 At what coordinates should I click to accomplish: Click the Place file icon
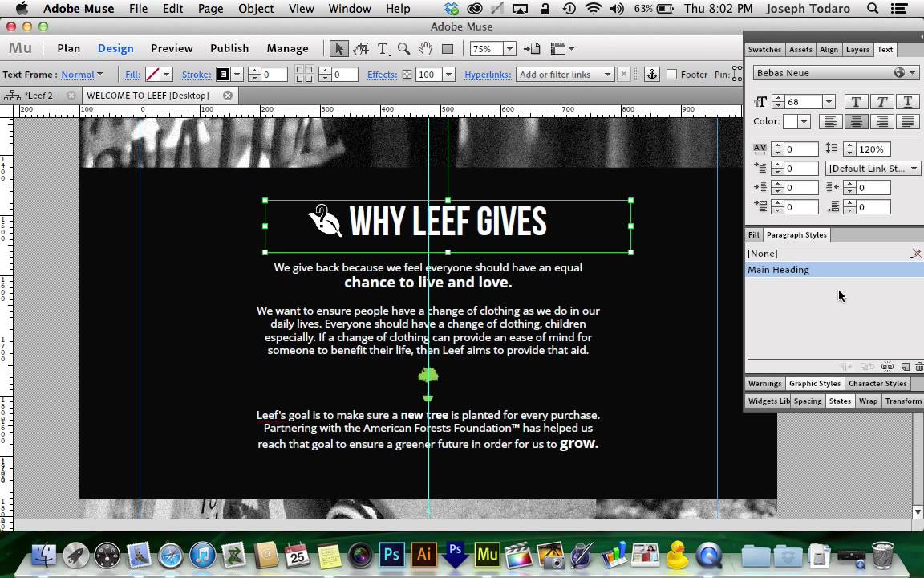[x=532, y=48]
